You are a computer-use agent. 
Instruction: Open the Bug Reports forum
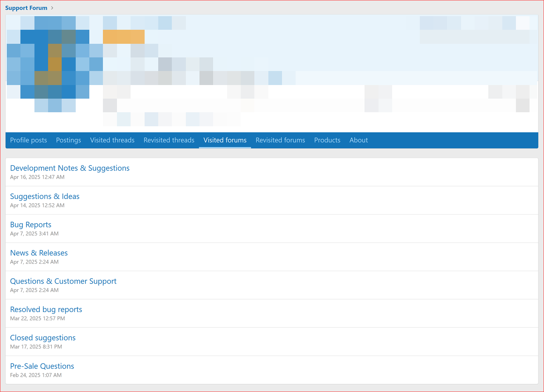pos(30,224)
